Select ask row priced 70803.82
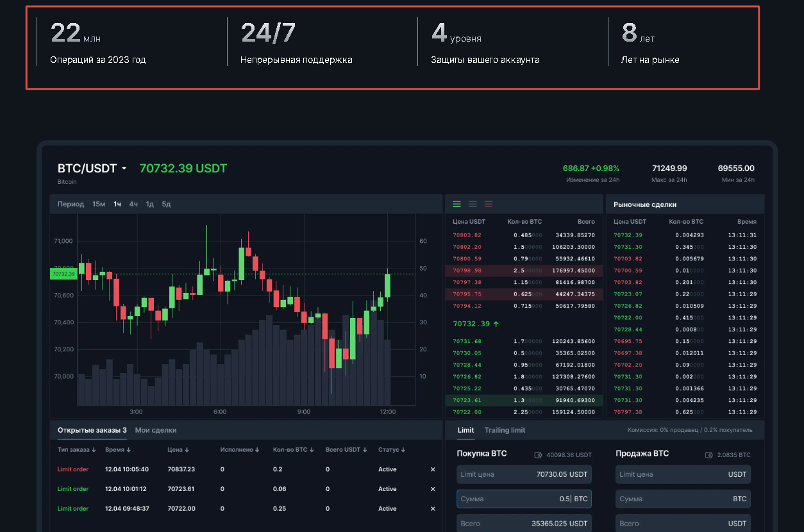The width and height of the screenshot is (804, 532). point(524,235)
